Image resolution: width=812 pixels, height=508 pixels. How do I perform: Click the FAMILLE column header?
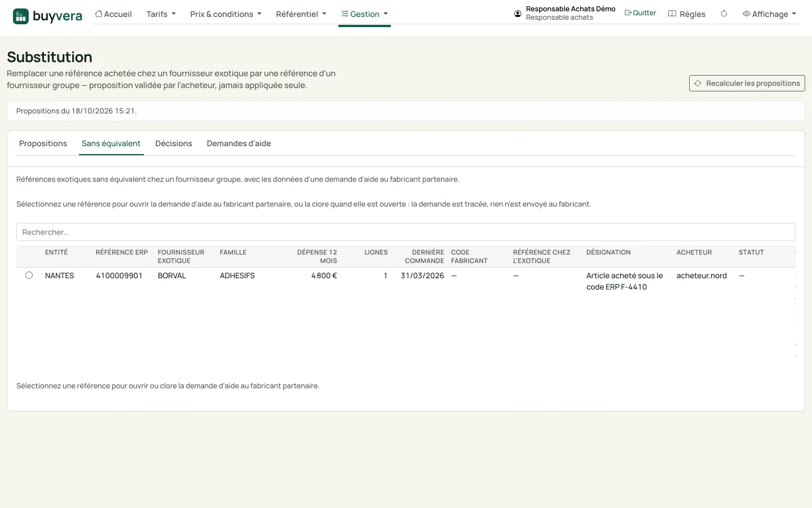[233, 252]
